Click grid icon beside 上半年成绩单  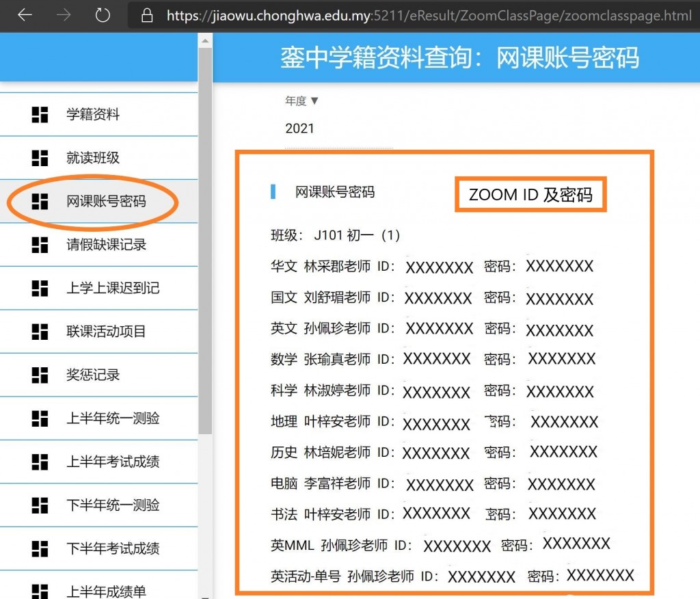coord(40,591)
